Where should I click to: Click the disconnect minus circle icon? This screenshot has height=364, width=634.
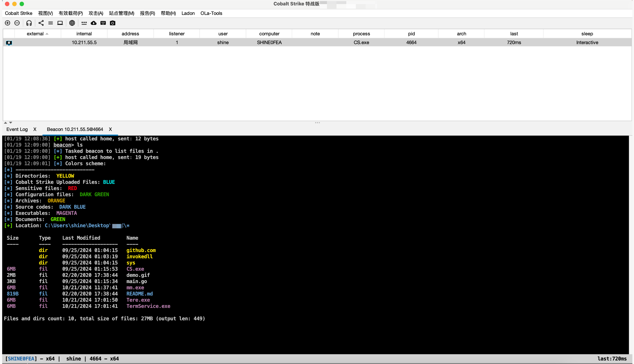tap(17, 23)
